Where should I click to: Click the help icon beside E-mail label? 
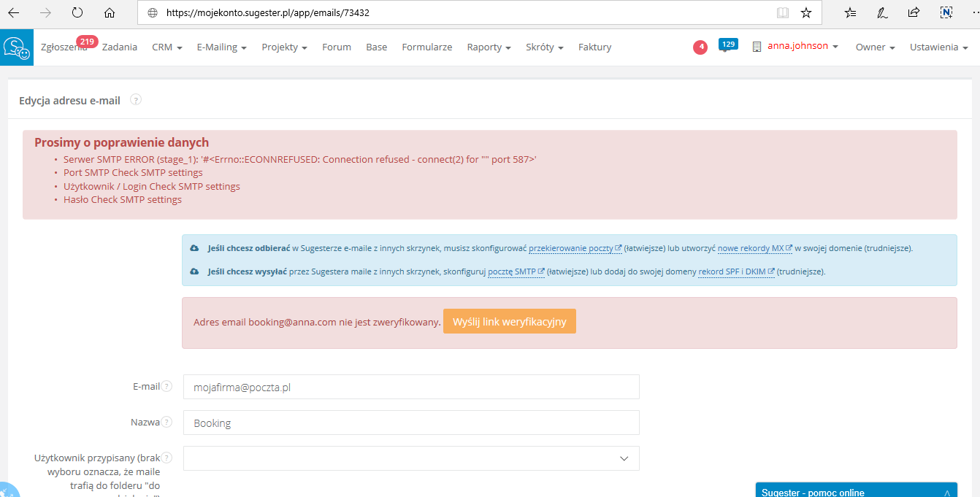[x=167, y=386]
